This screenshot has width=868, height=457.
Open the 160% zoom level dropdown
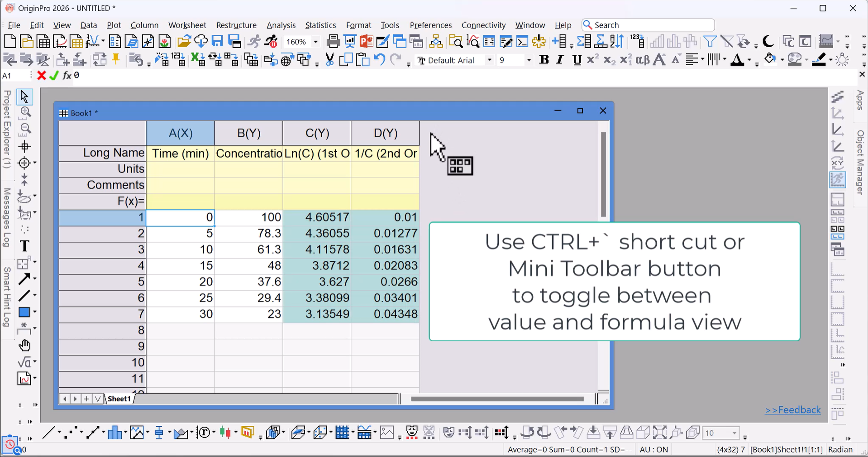tap(315, 42)
